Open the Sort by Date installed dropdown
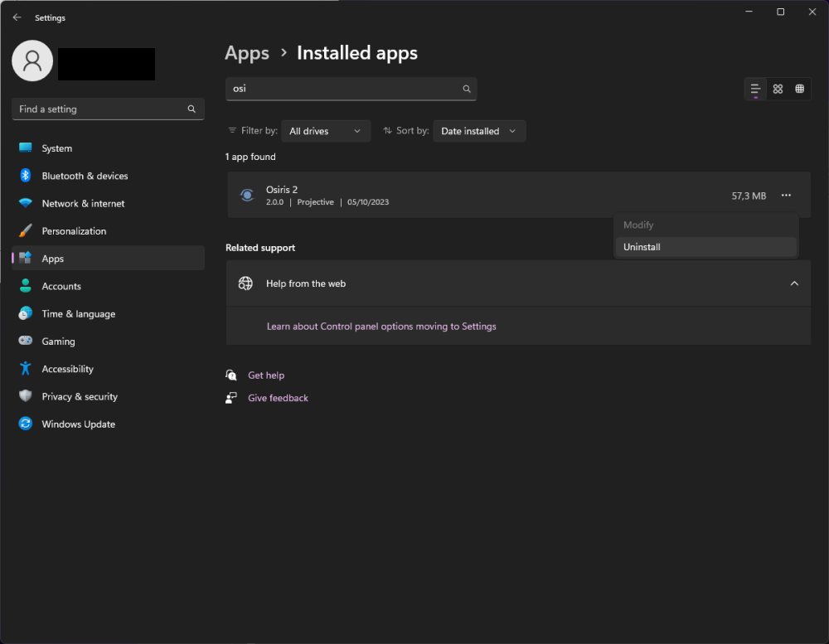Screen dimensions: 829x644 (x=479, y=131)
